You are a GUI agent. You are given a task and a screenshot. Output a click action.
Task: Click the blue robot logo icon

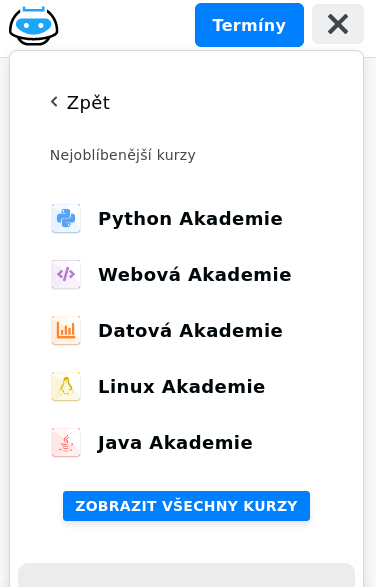(34, 25)
